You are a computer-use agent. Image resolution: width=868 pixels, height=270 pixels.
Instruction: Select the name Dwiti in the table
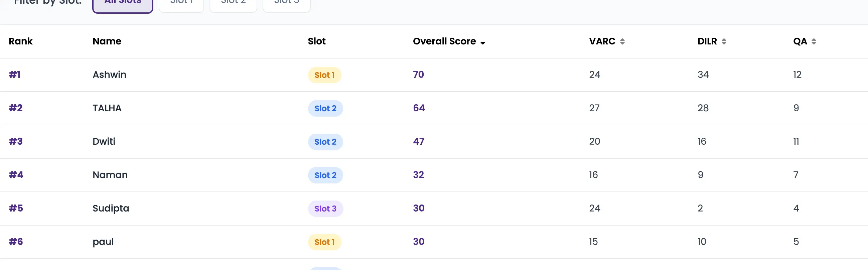click(104, 141)
